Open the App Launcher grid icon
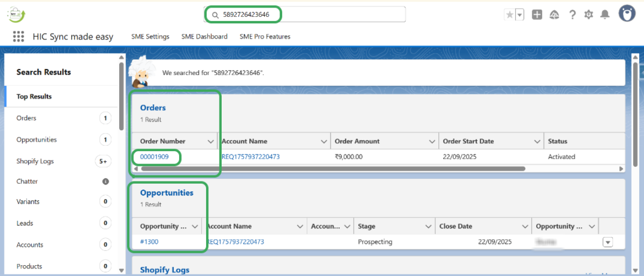644x276 pixels. click(18, 36)
